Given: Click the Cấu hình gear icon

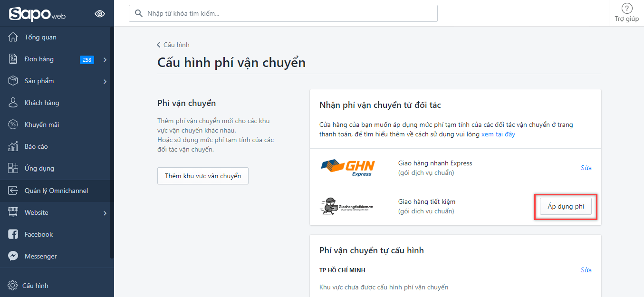Looking at the screenshot, I should coord(12,286).
